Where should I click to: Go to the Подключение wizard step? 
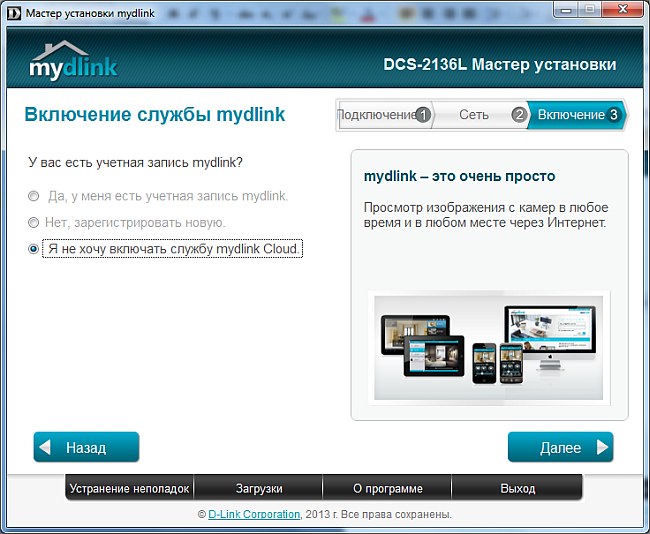tap(376, 115)
